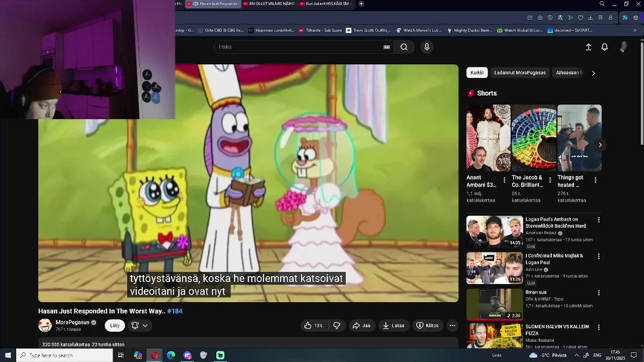644x362 pixels.
Task: Open Tykaista - Sub Suora bookmark
Action: click(320, 30)
